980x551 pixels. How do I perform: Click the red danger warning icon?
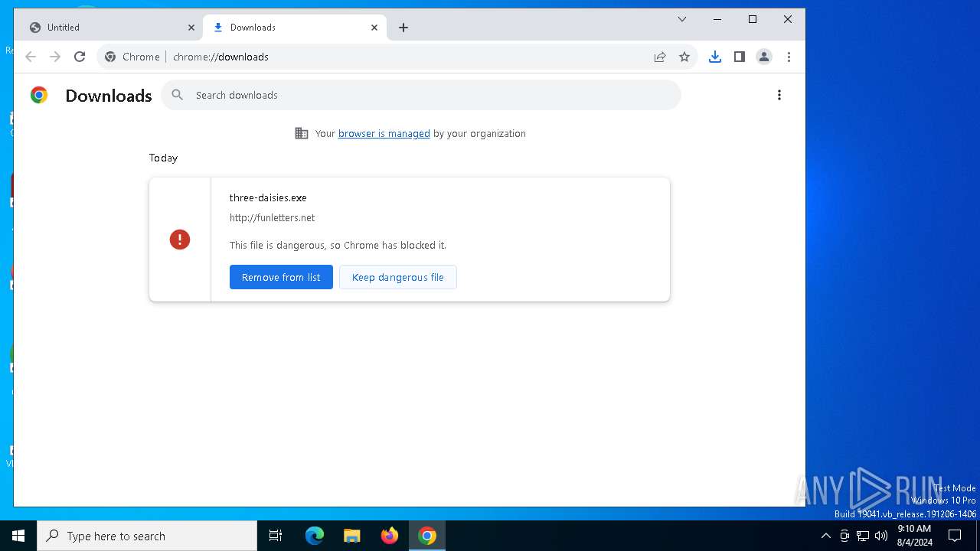click(x=180, y=240)
